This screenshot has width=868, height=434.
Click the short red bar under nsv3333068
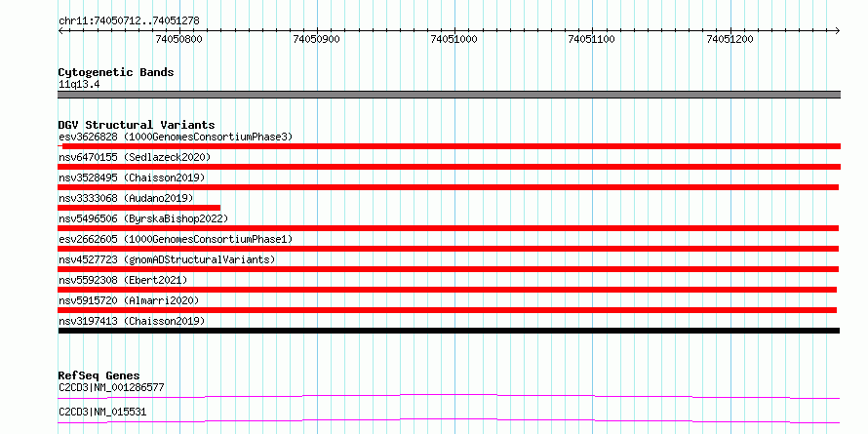click(138, 208)
